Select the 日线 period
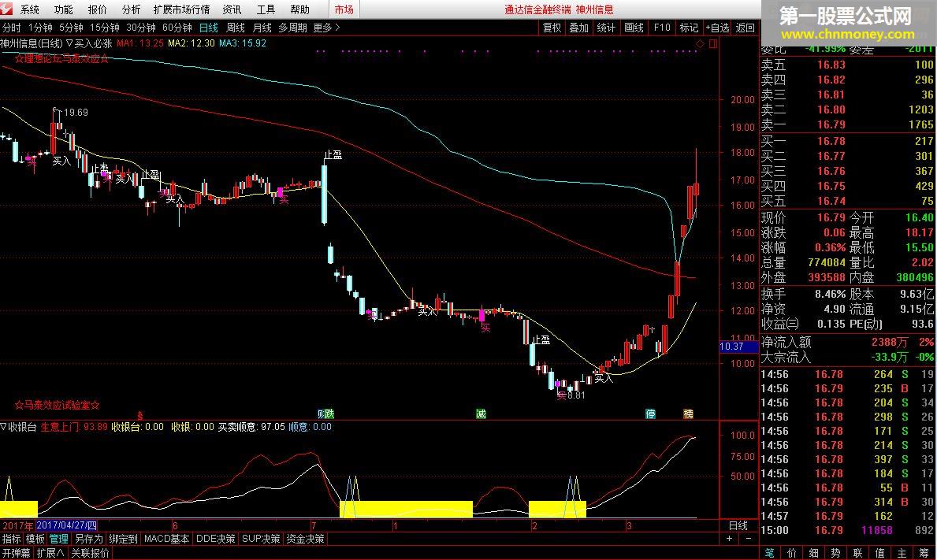 coord(209,28)
